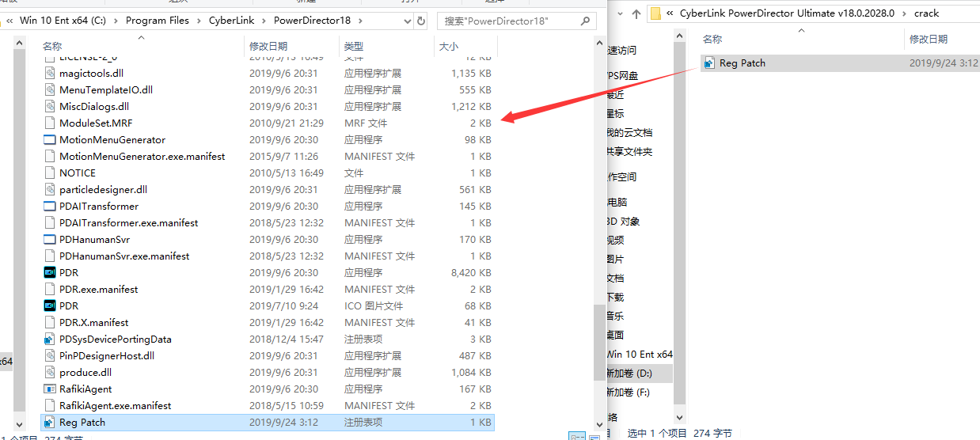Select PinPDesignerHost.dll file name
This screenshot has height=440, width=980.
point(107,355)
